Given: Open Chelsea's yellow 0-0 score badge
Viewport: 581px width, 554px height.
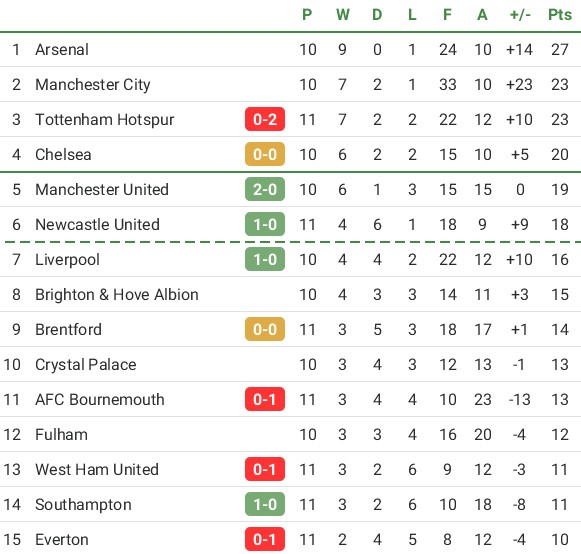Looking at the screenshot, I should tap(265, 154).
